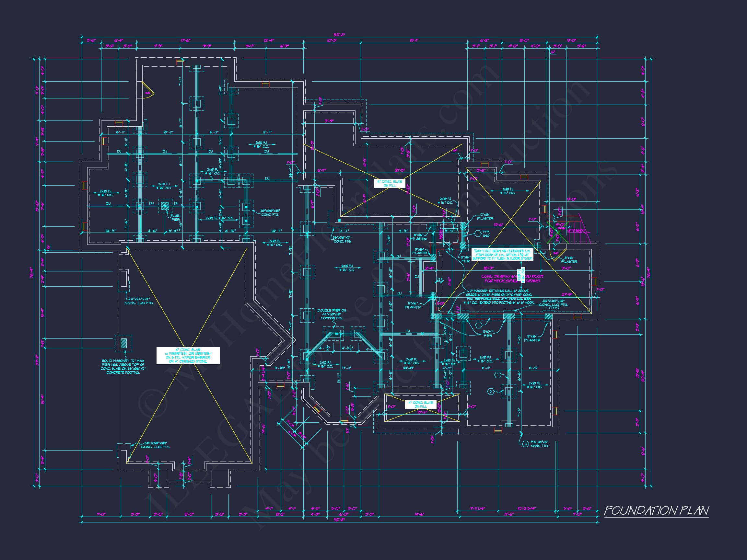747x560 pixels.
Task: Select the fibermesh or wiremesh slab note
Action: pyautogui.click(x=188, y=355)
